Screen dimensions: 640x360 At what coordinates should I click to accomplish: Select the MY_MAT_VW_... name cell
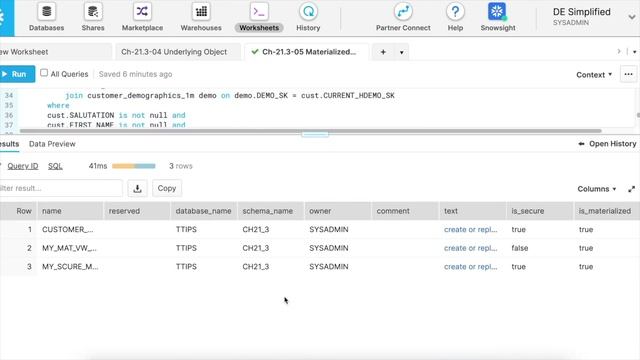[x=69, y=248]
